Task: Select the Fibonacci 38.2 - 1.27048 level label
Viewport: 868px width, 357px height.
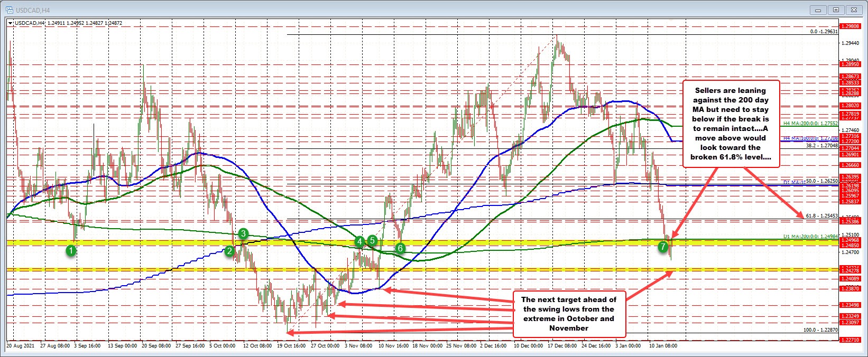Action: click(x=822, y=145)
